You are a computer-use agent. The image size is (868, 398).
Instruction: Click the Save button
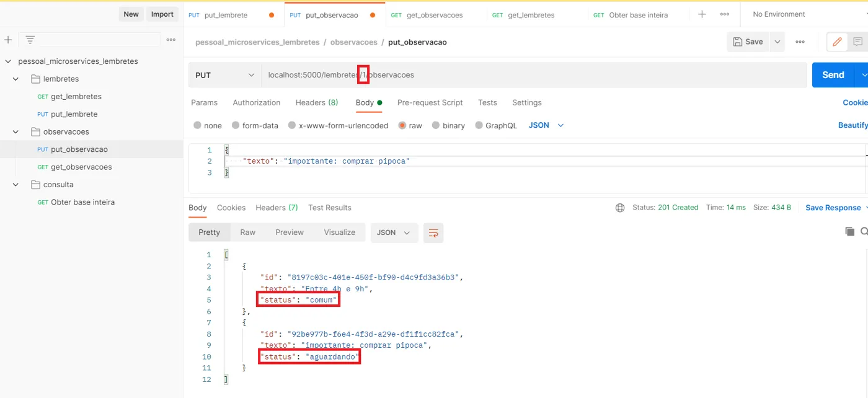(x=748, y=42)
